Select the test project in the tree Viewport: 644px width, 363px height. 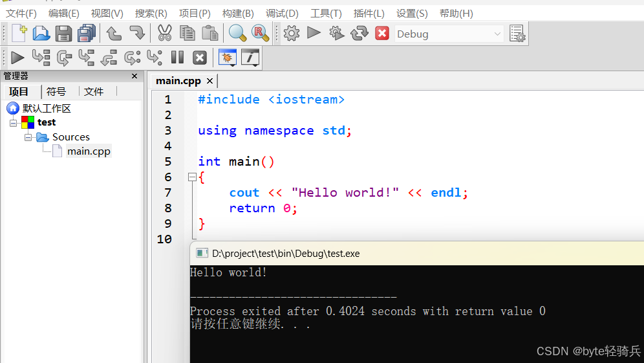[x=47, y=122]
